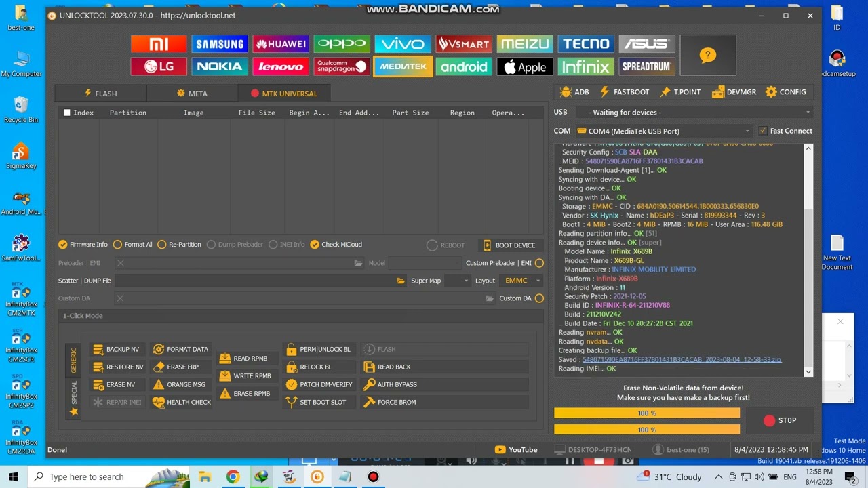Open the Spreadtrum chipset module
Viewport: 868px width, 488px height.
647,66
